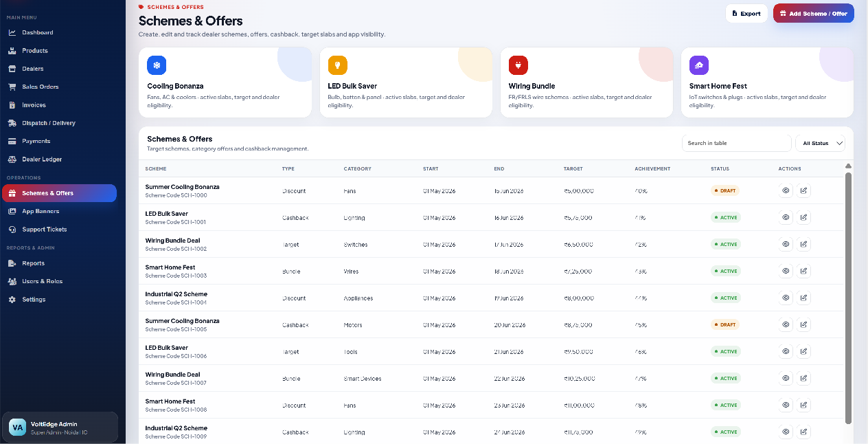Image resolution: width=868 pixels, height=444 pixels.
Task: View scheme SCH-1000 details eye icon
Action: [x=786, y=190]
